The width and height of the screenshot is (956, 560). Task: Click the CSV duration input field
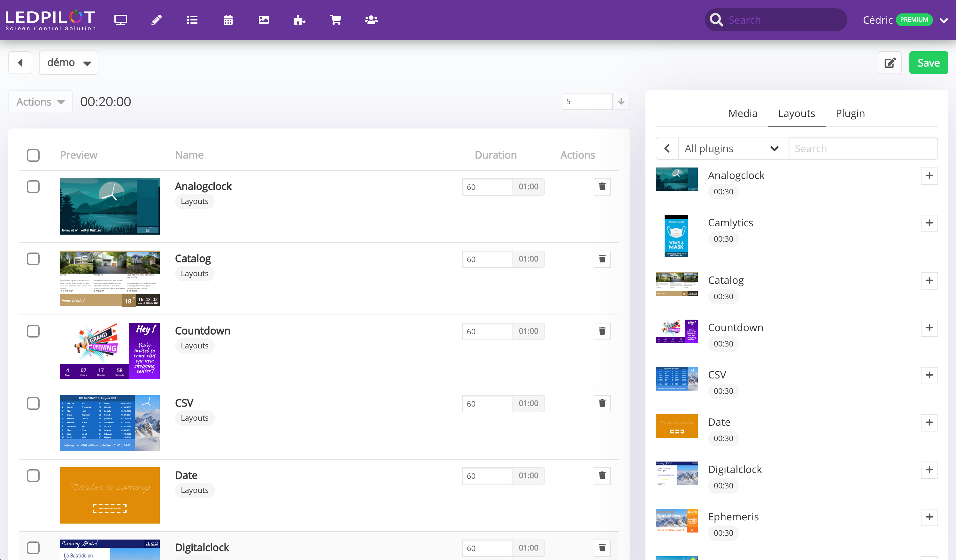(x=487, y=404)
